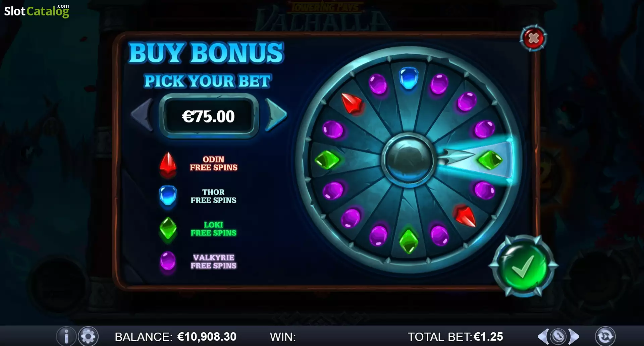This screenshot has height=346, width=644.
Task: Confirm purchase with green checkmark button
Action: (523, 266)
